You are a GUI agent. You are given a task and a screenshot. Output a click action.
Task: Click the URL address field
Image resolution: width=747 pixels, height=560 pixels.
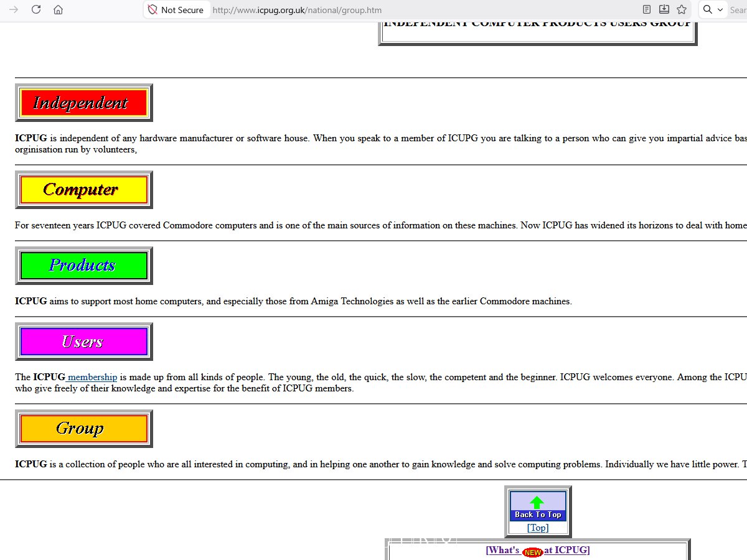click(374, 10)
